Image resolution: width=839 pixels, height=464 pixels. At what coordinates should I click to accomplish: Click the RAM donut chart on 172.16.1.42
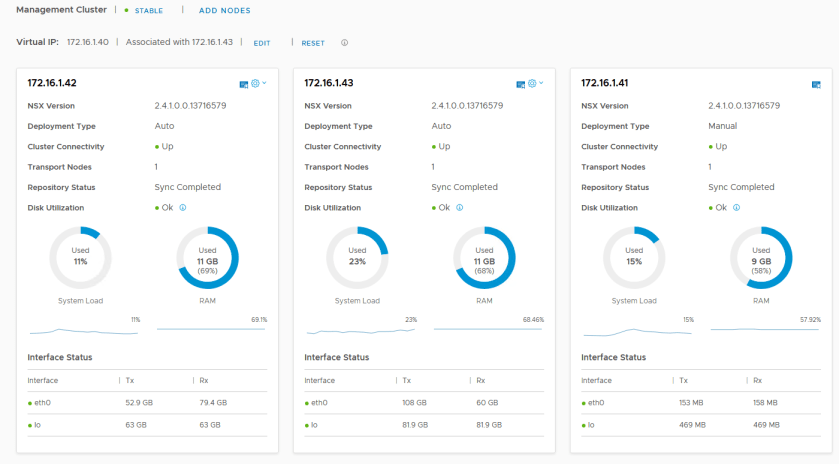207,257
